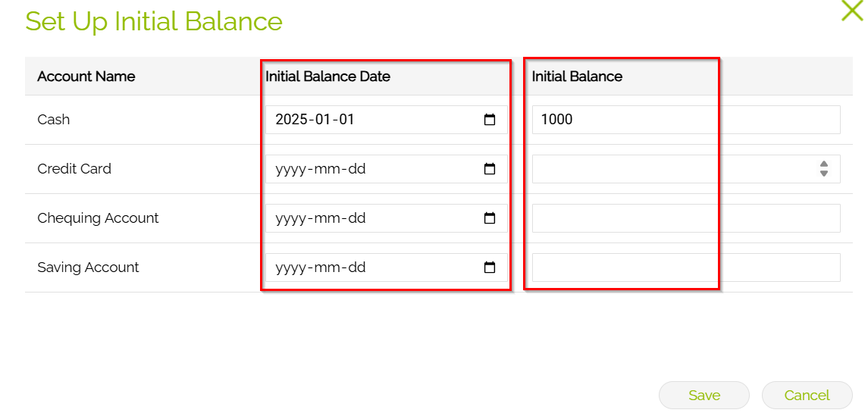This screenshot has height=413, width=868.
Task: Open calendar picker for Chequing Account date
Action: click(x=490, y=218)
